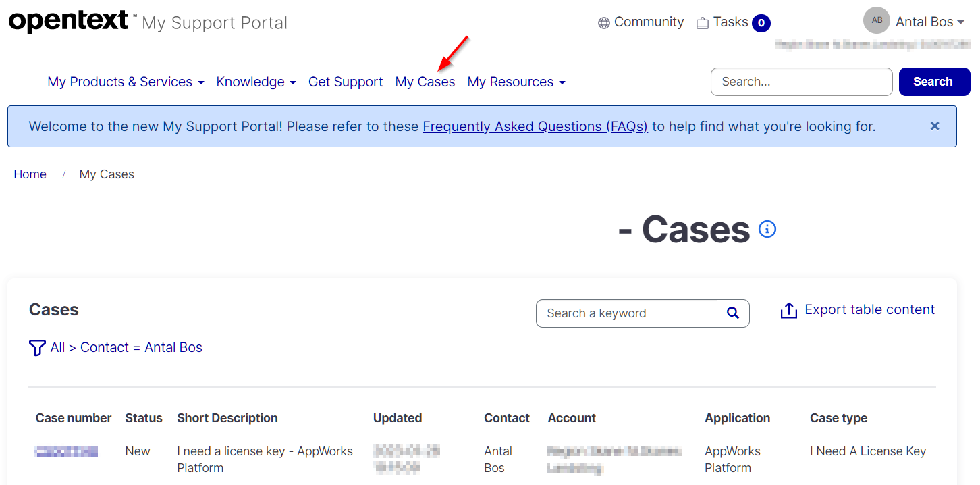Sort by Case number column header
This screenshot has height=485, width=980.
(x=74, y=418)
